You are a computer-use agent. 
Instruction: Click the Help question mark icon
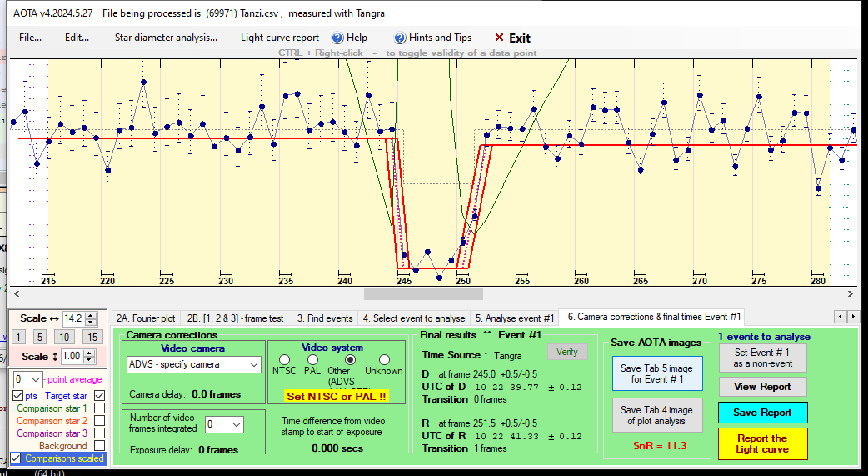(x=337, y=38)
